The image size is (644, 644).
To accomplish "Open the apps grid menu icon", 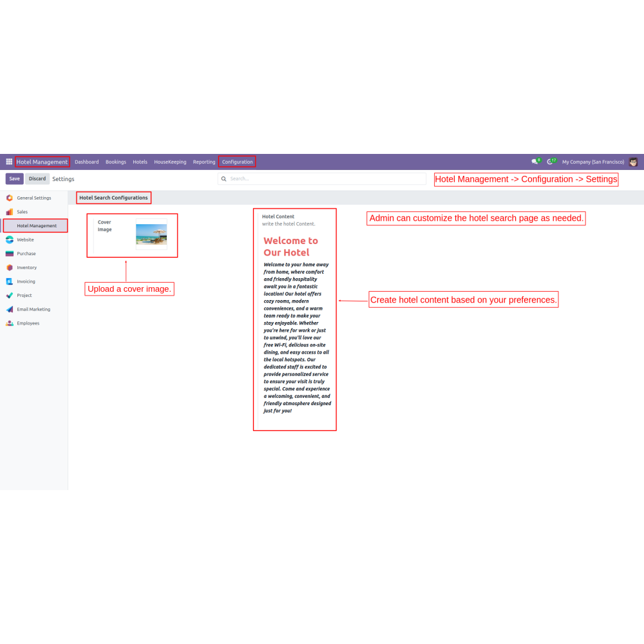I will (9, 162).
